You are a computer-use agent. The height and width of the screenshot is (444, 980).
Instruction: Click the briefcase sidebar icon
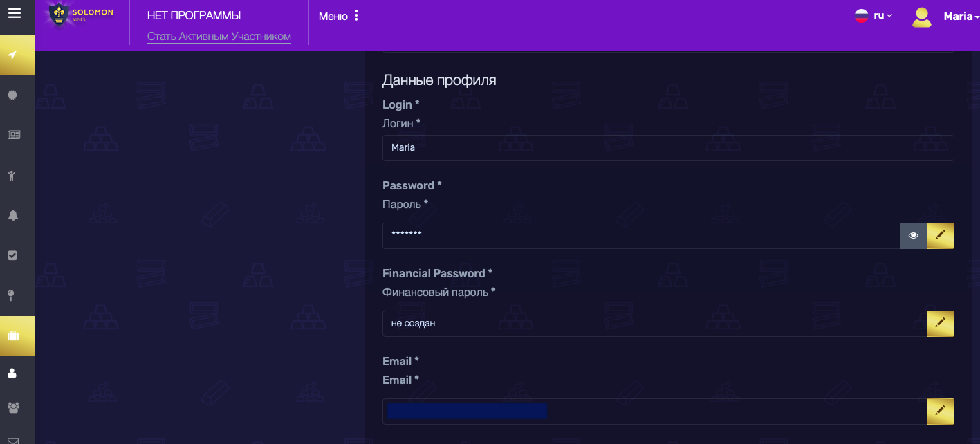(x=12, y=336)
